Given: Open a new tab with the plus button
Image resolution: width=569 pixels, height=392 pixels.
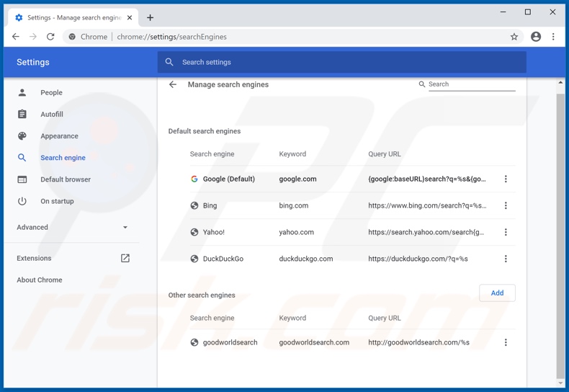Looking at the screenshot, I should coord(150,17).
